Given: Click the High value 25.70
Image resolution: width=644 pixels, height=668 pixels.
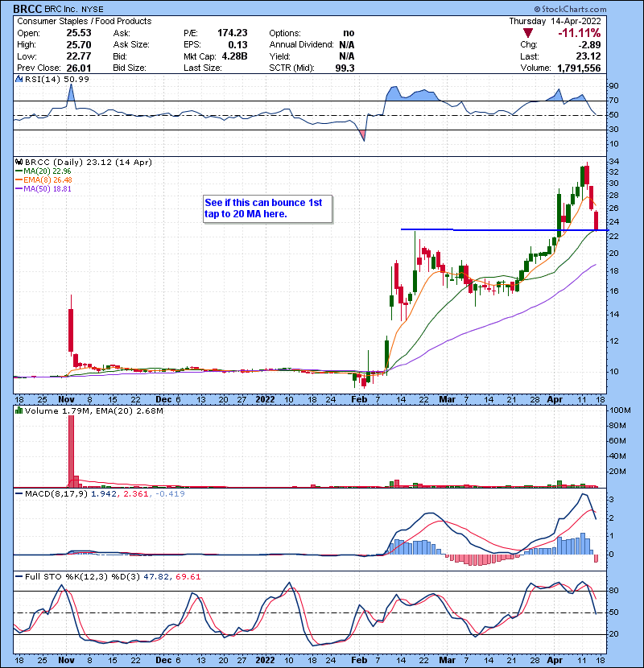Looking at the screenshot, I should [x=79, y=44].
